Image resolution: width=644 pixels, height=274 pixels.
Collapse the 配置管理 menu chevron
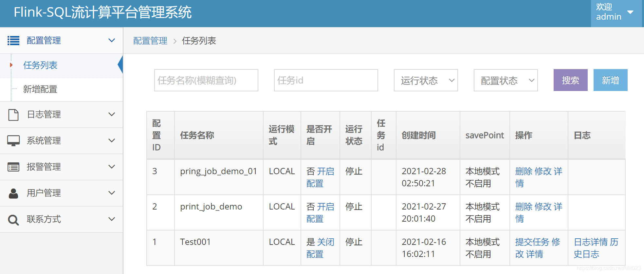pyautogui.click(x=112, y=41)
